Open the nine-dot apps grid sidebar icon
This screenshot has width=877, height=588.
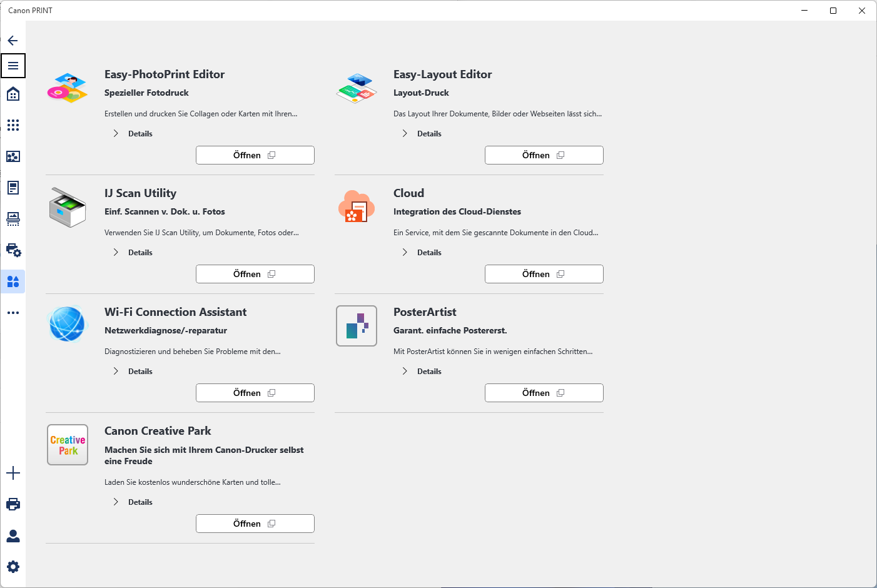pos(13,125)
